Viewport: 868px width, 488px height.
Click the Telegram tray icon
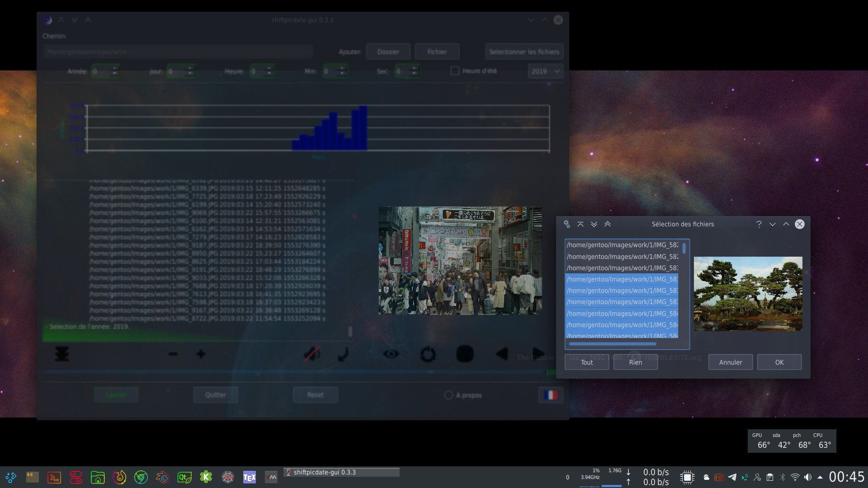click(732, 477)
